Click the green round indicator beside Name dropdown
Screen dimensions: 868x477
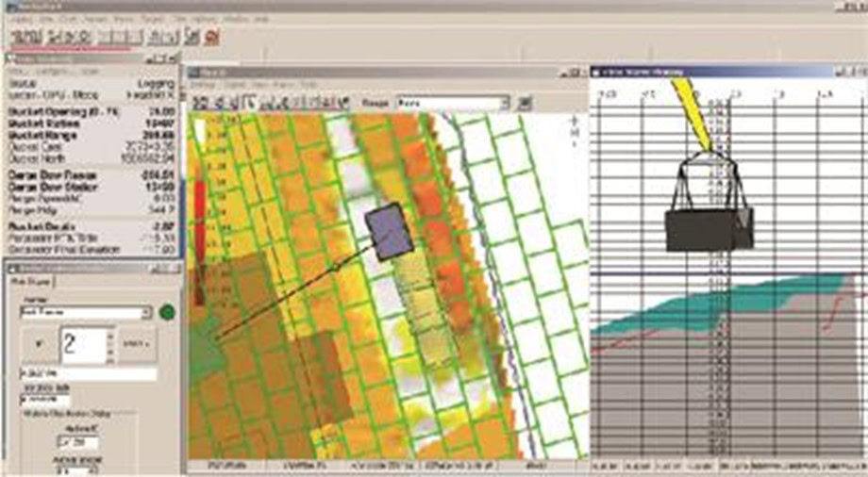click(167, 312)
